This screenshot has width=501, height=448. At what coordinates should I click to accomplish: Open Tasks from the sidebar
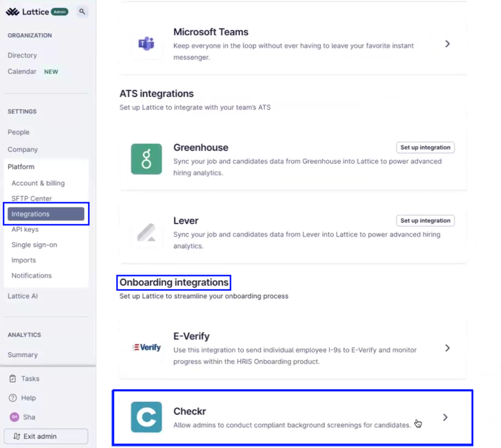coord(30,378)
